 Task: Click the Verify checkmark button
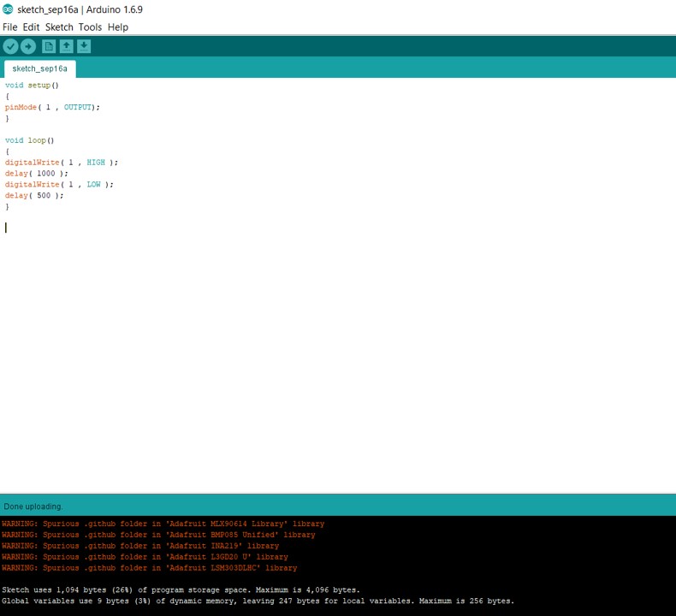tap(11, 46)
